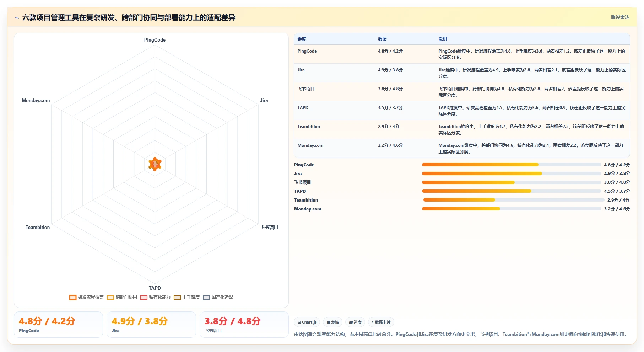Click the 飞书项目 radar axis label
This screenshot has width=644, height=352.
point(269,227)
